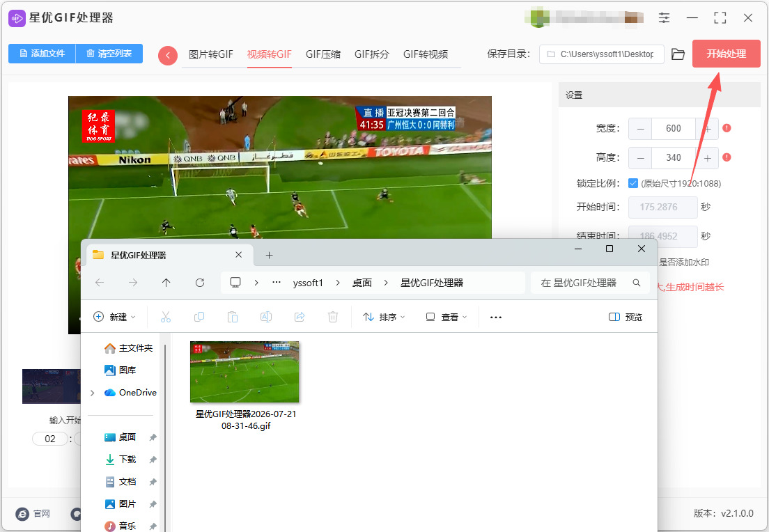Switch to the GIF转视频 tab

pos(426,54)
